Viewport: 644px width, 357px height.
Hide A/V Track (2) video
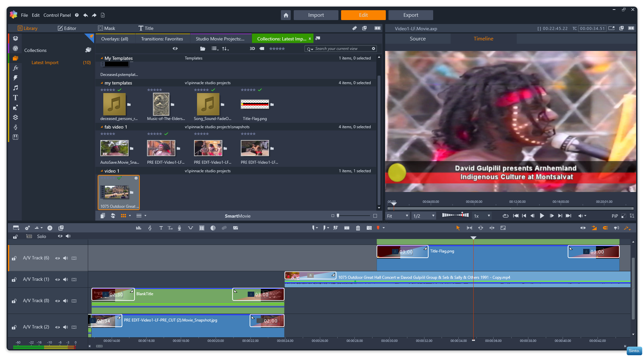point(58,327)
